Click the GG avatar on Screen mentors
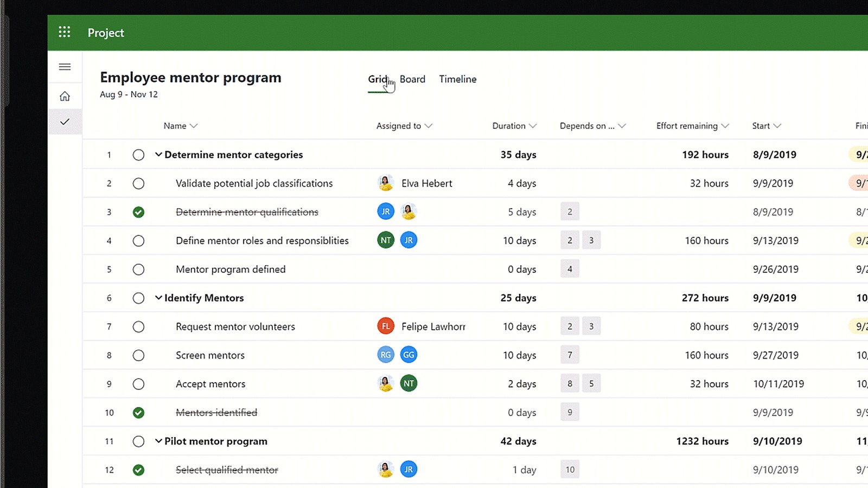 [409, 355]
